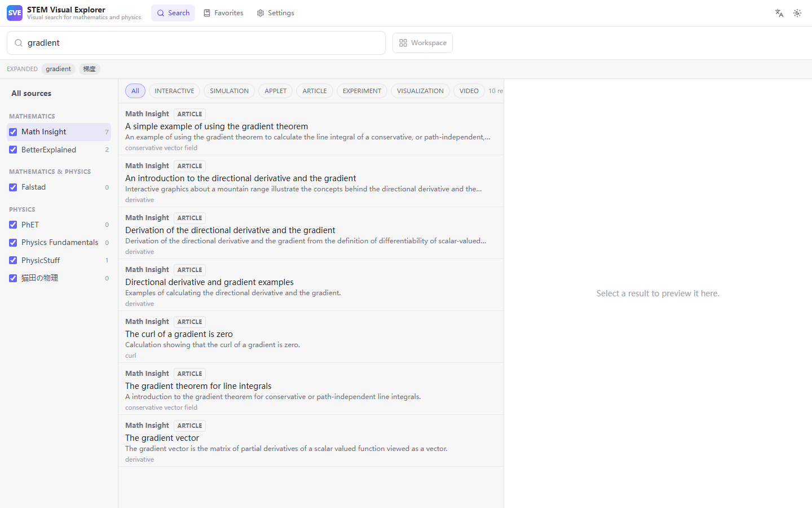812x508 pixels.
Task: Uncheck the Physics Fundamentals source checkbox
Action: tap(13, 243)
